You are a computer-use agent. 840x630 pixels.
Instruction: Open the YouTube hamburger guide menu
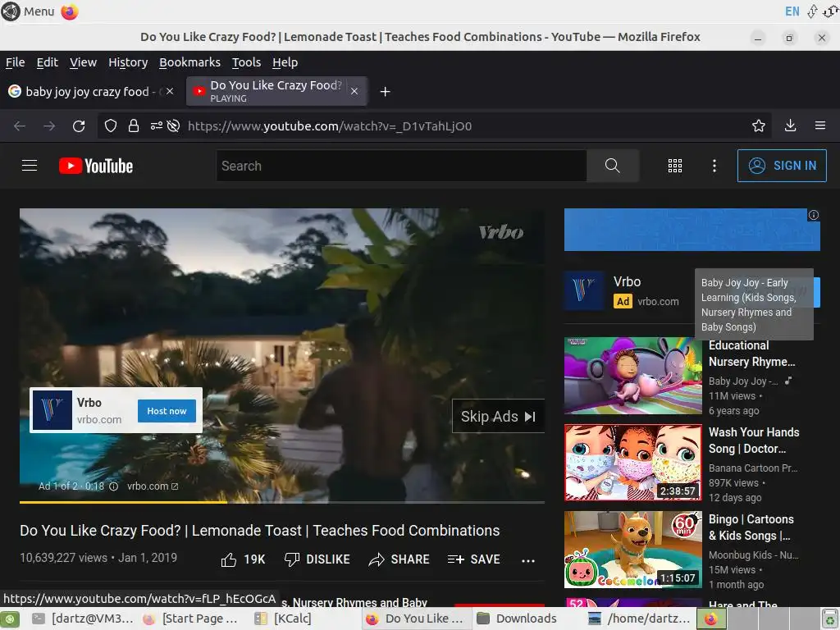click(x=30, y=166)
